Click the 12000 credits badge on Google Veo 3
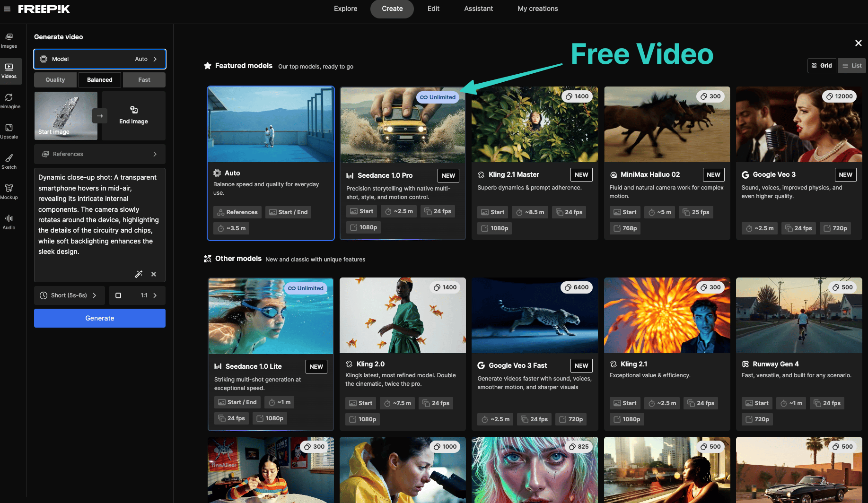Viewport: 868px width, 503px height. coord(840,96)
